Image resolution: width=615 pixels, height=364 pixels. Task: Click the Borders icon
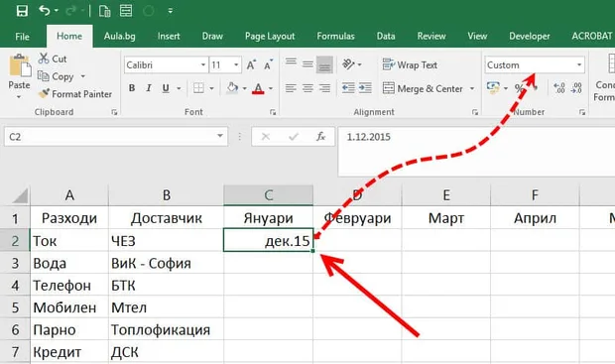coord(198,88)
